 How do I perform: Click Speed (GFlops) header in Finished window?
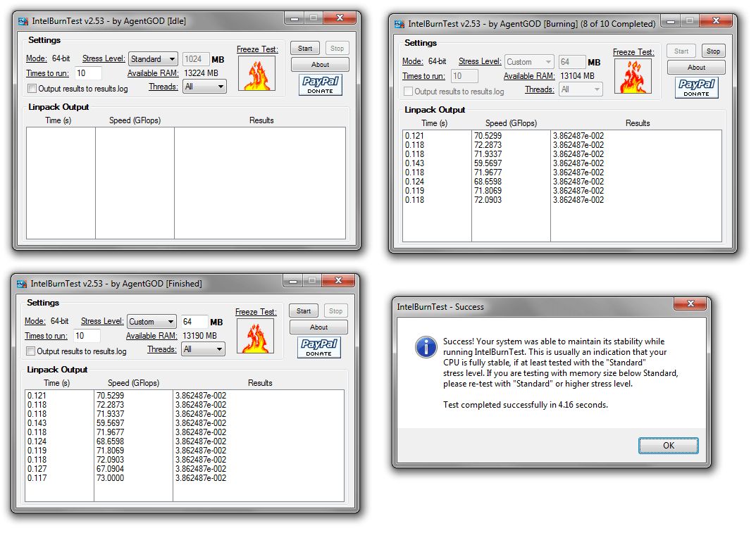133,383
